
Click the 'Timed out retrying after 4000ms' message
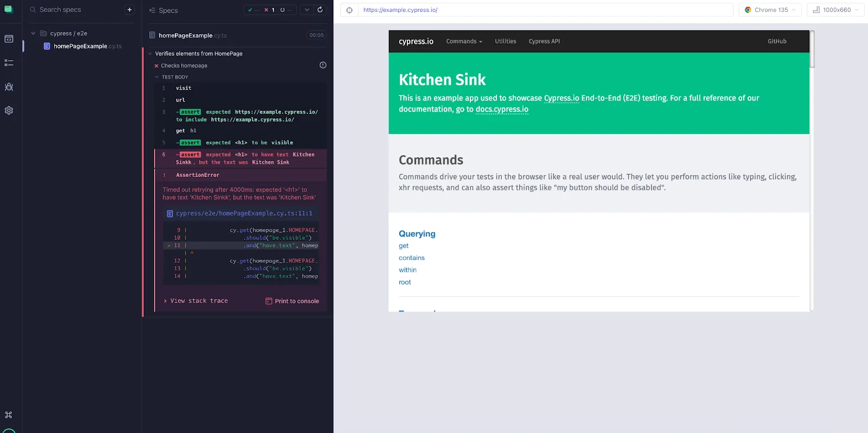click(239, 194)
